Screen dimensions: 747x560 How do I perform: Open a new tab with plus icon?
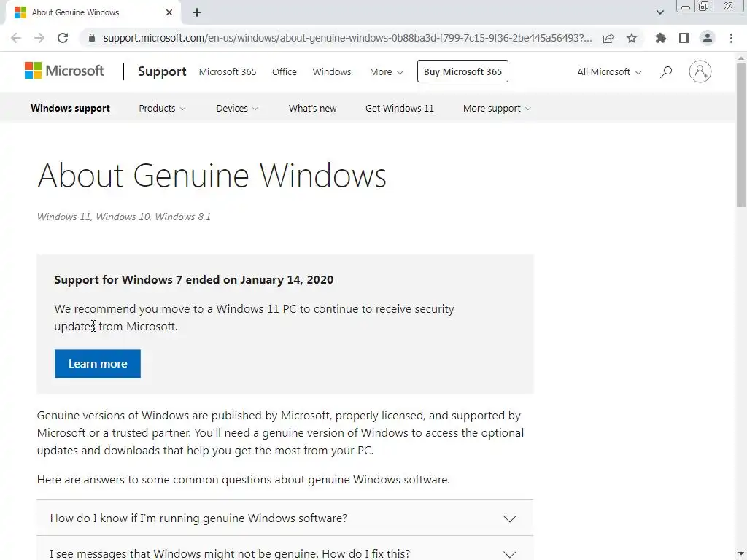pyautogui.click(x=197, y=12)
